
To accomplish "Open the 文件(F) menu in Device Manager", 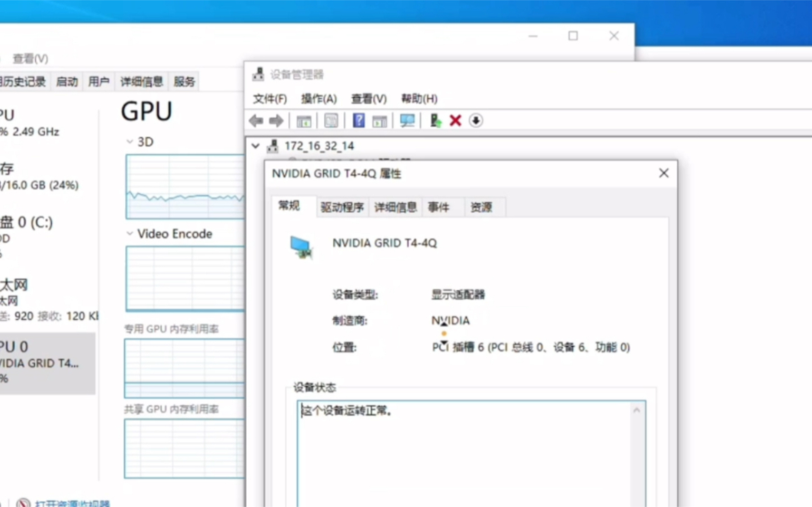I will pyautogui.click(x=269, y=99).
